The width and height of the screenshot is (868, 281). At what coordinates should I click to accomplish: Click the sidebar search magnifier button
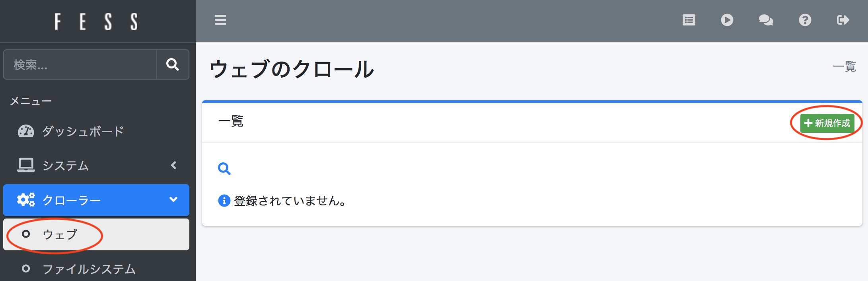tap(173, 64)
